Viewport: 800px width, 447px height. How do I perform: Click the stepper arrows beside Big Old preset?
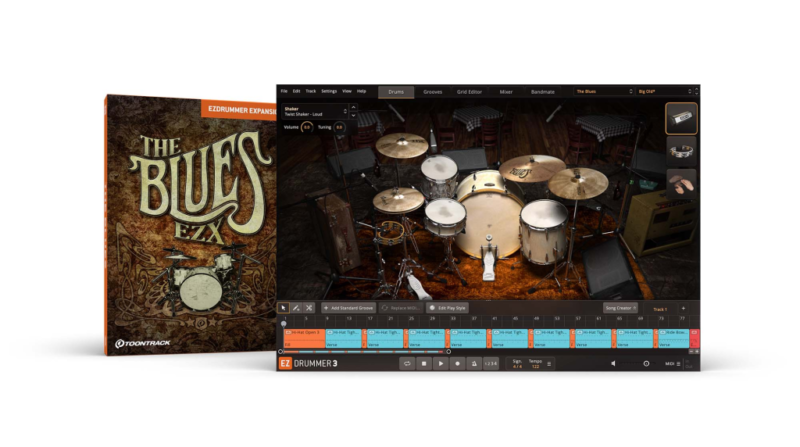pos(696,91)
